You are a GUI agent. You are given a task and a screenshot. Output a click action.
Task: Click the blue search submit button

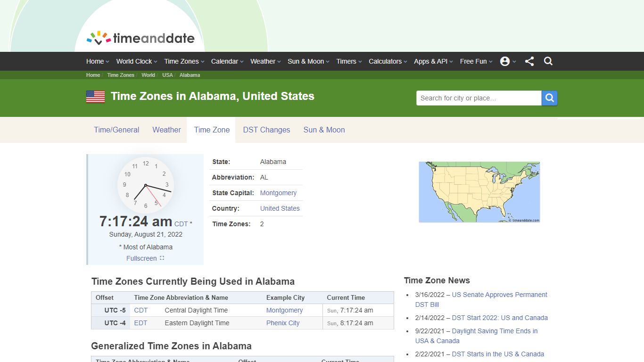coord(550,98)
